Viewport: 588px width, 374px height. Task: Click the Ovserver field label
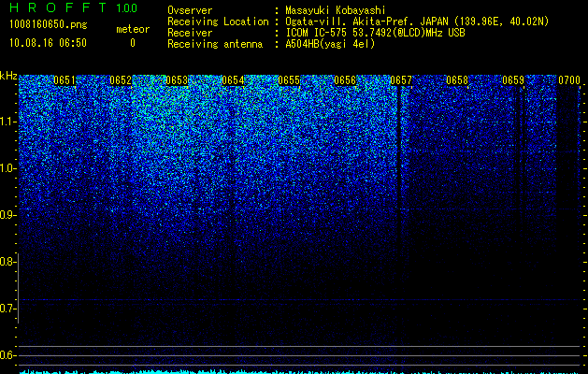point(190,11)
